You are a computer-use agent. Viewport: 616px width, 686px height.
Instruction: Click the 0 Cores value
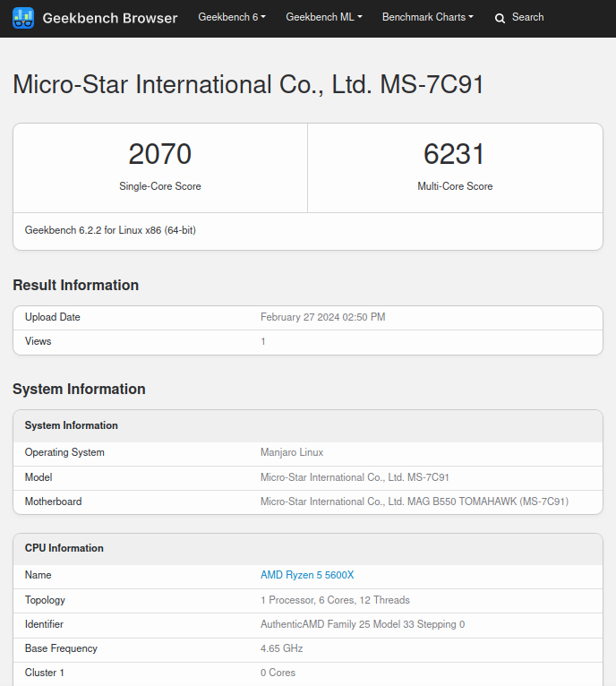(x=278, y=673)
